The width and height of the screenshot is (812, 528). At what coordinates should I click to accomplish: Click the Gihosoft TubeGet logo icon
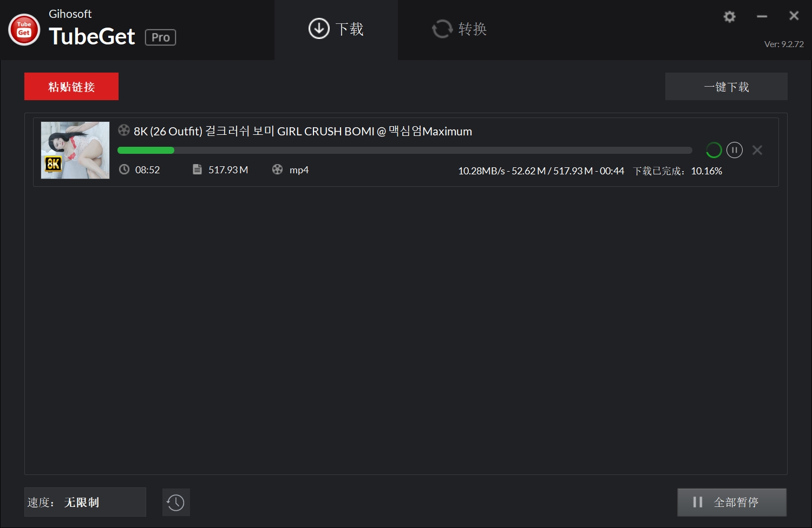pos(24,30)
